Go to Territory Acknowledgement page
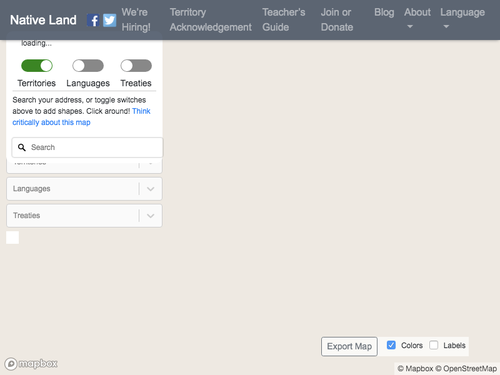This screenshot has height=375, width=500. pos(211,20)
